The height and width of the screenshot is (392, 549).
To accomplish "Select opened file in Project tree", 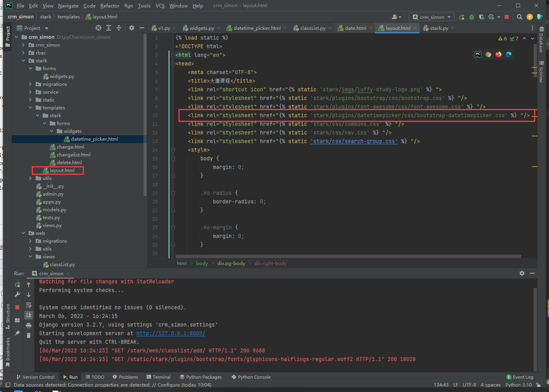I will [x=98, y=28].
